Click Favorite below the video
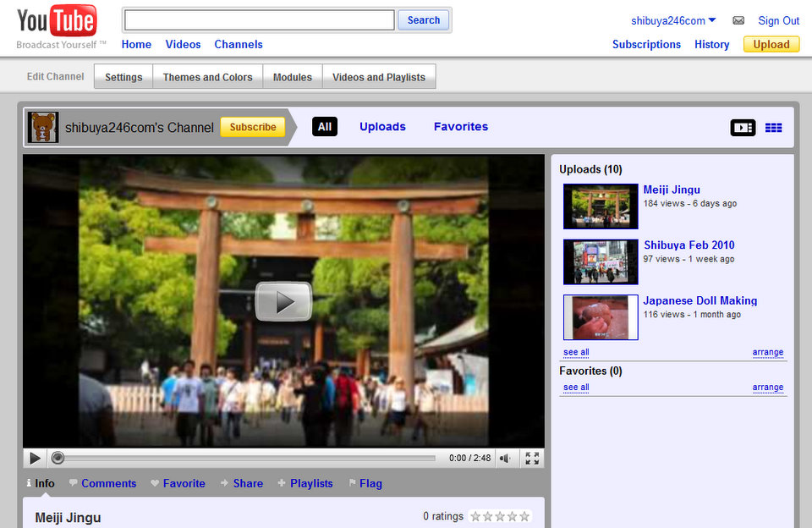812x528 pixels. tap(178, 483)
